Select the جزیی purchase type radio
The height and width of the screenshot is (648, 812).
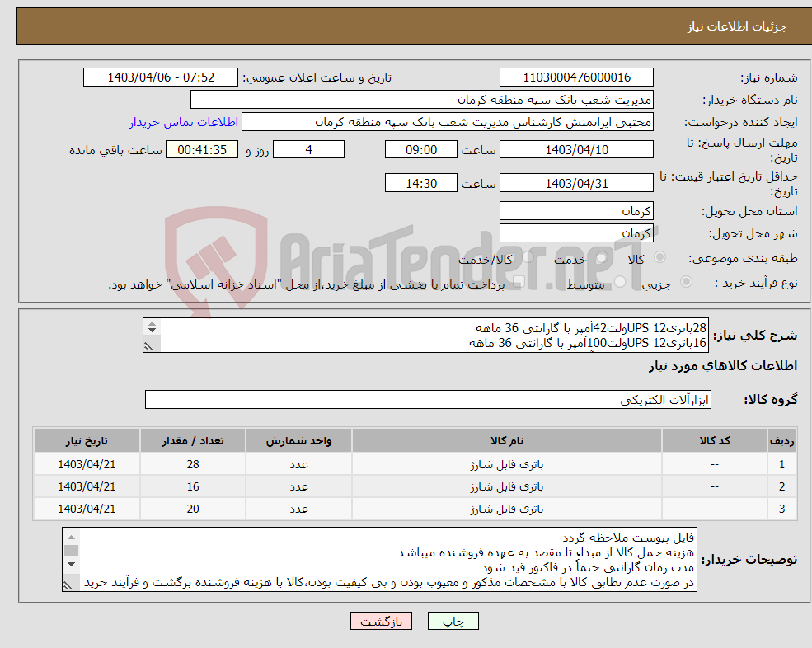(x=686, y=282)
